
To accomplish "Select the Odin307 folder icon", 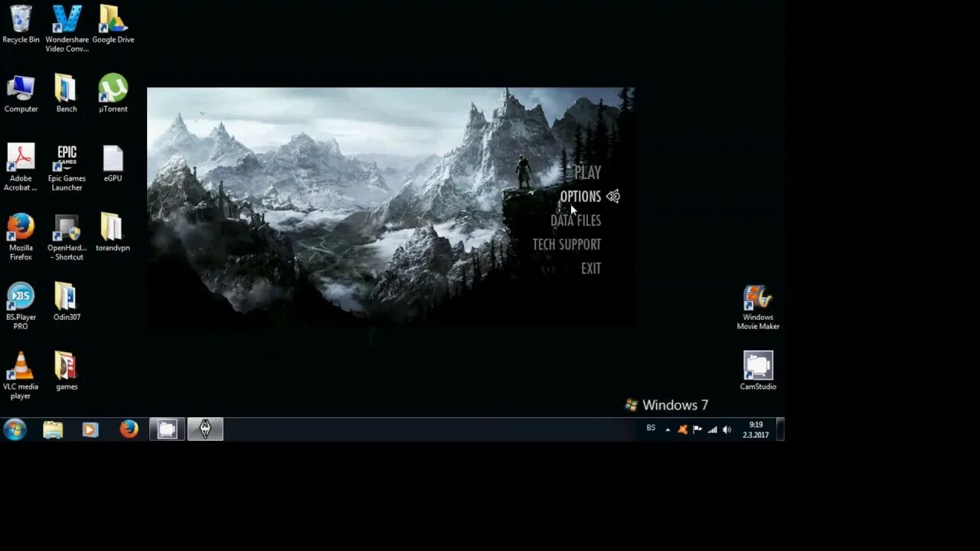I will point(67,302).
